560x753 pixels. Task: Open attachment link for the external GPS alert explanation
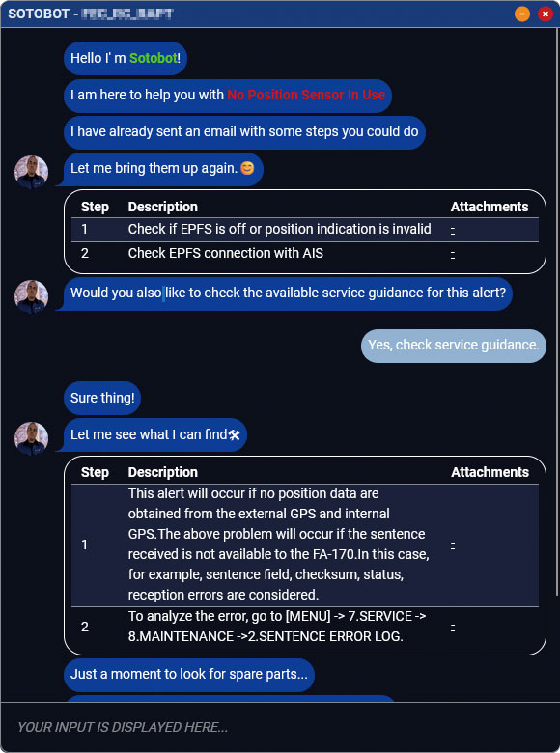(453, 545)
